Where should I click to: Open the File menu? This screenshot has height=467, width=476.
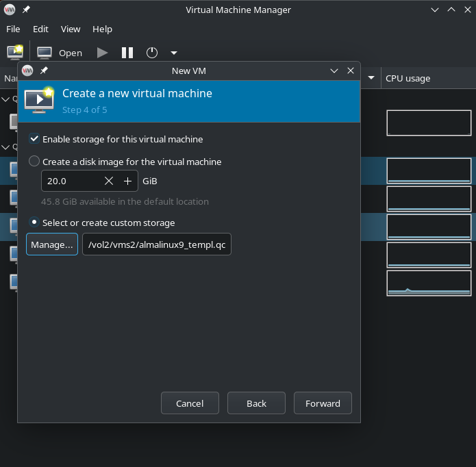coord(13,29)
